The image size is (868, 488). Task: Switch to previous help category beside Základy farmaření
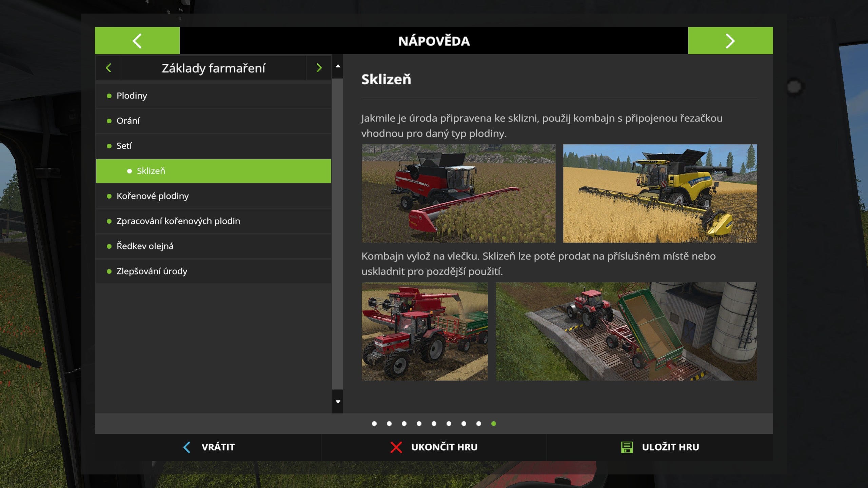108,68
